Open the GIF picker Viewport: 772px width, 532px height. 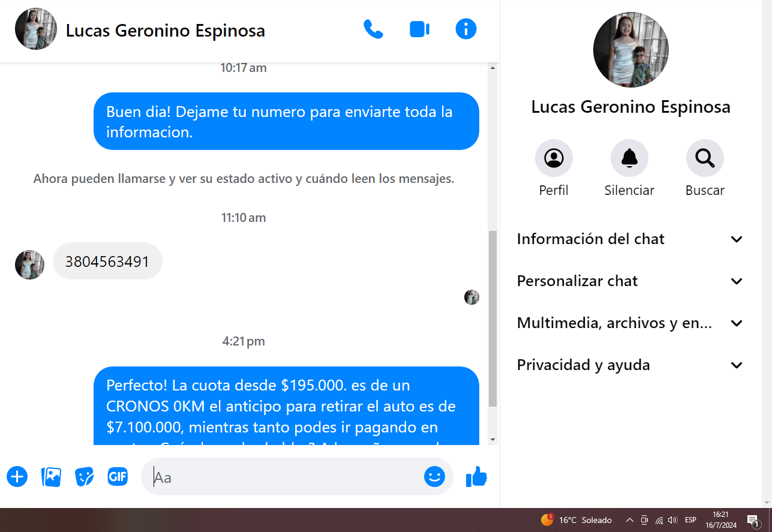point(118,477)
